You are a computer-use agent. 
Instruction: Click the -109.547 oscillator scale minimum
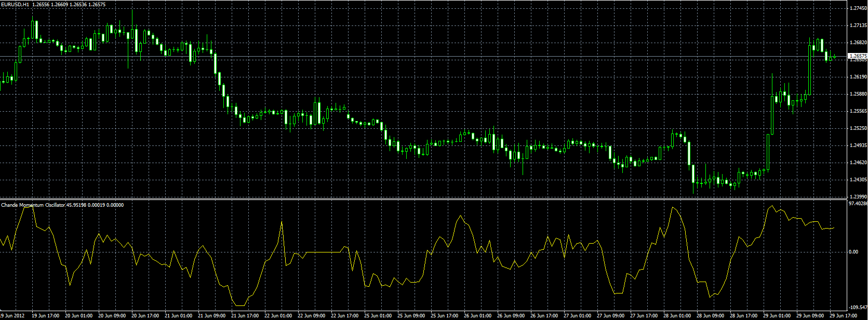858,308
